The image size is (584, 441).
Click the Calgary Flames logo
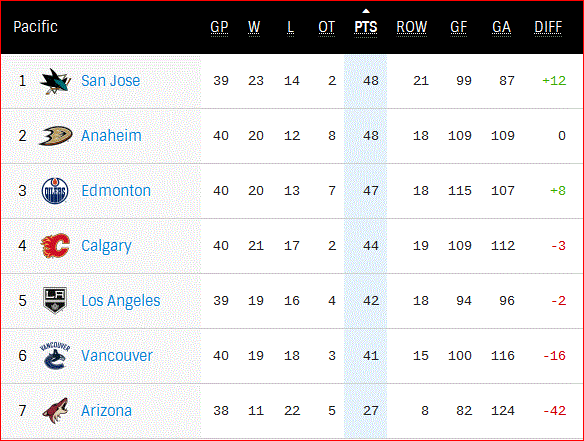click(x=55, y=246)
